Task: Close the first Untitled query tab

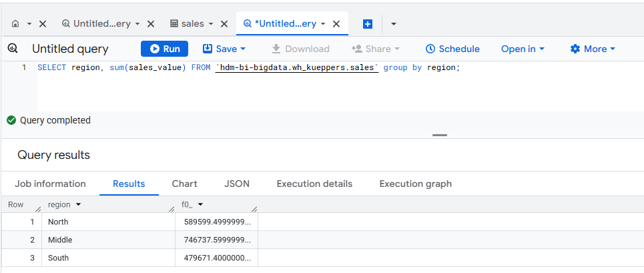Action: click(151, 24)
